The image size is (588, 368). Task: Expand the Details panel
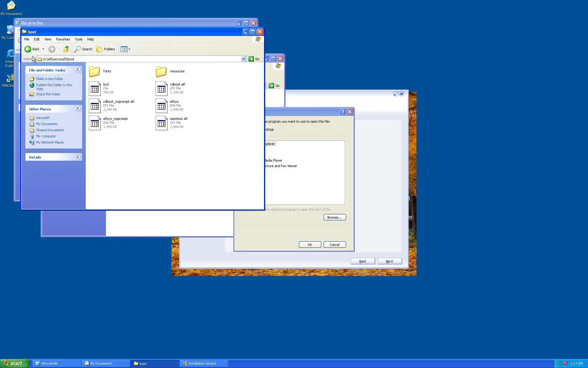click(78, 157)
